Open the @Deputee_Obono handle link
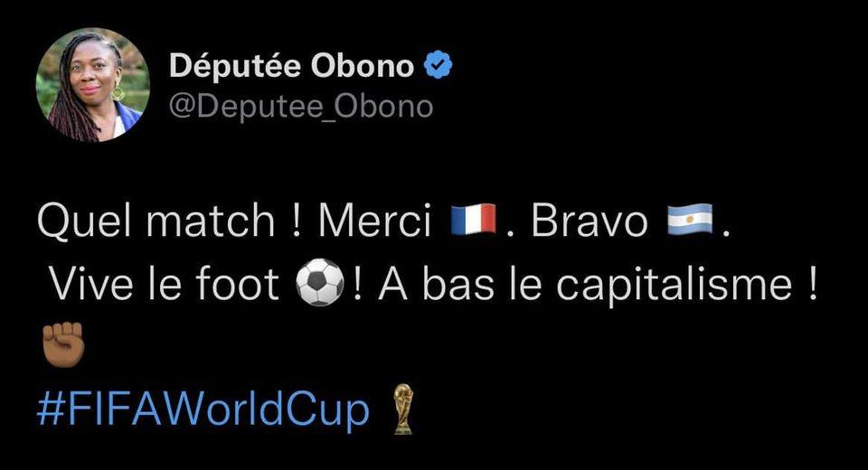Image resolution: width=868 pixels, height=470 pixels. click(301, 107)
